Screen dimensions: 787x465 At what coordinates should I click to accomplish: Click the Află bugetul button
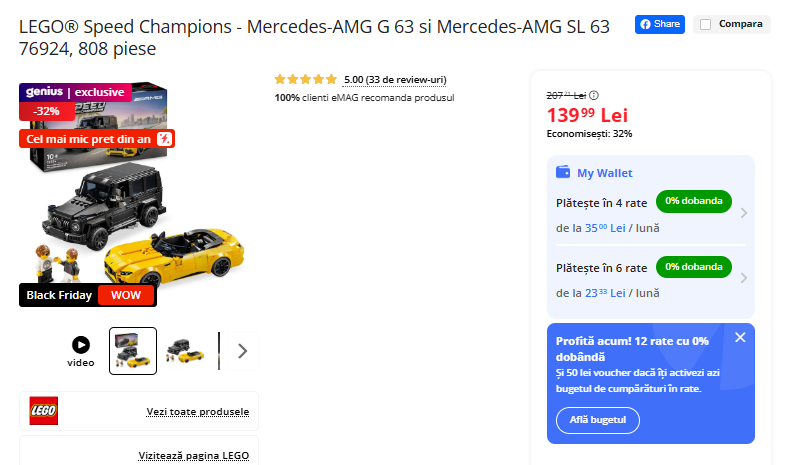click(598, 420)
